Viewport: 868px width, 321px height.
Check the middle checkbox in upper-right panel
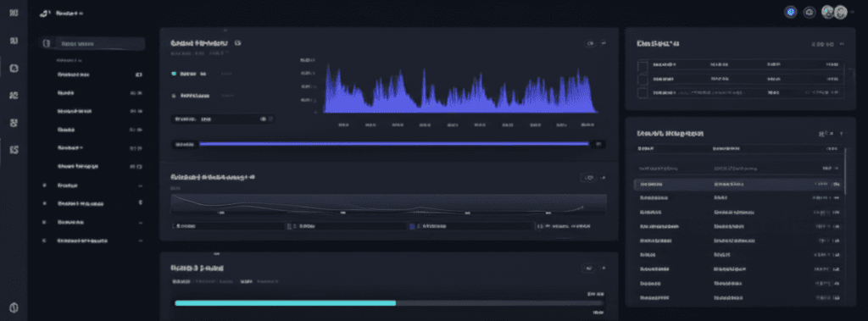click(643, 80)
